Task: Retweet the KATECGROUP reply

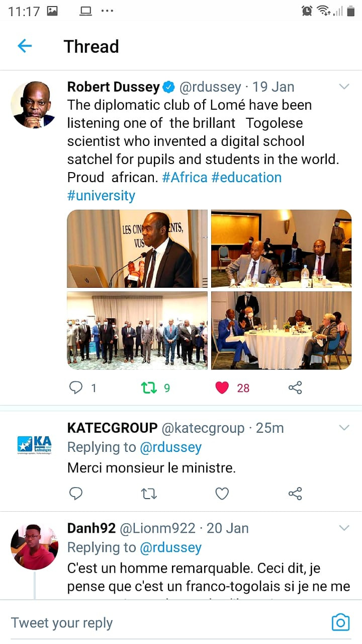Action: (x=149, y=494)
